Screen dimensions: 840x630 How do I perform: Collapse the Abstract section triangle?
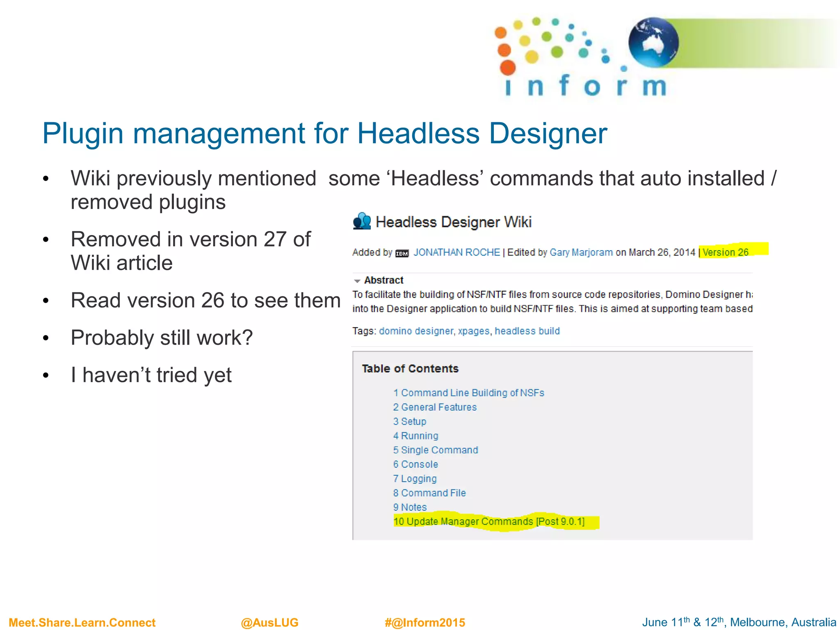[357, 281]
